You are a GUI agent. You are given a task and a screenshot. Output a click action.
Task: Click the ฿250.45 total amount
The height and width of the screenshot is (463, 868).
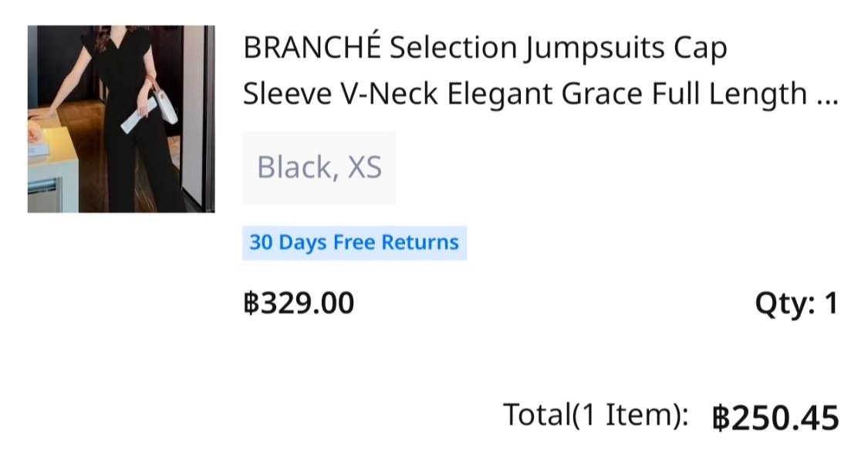775,418
